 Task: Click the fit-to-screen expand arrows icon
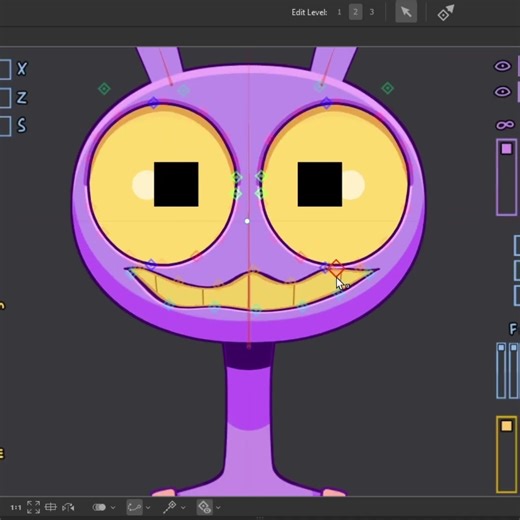tap(33, 507)
